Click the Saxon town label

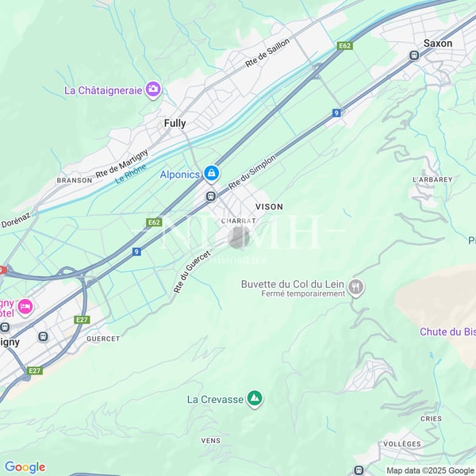438,44
